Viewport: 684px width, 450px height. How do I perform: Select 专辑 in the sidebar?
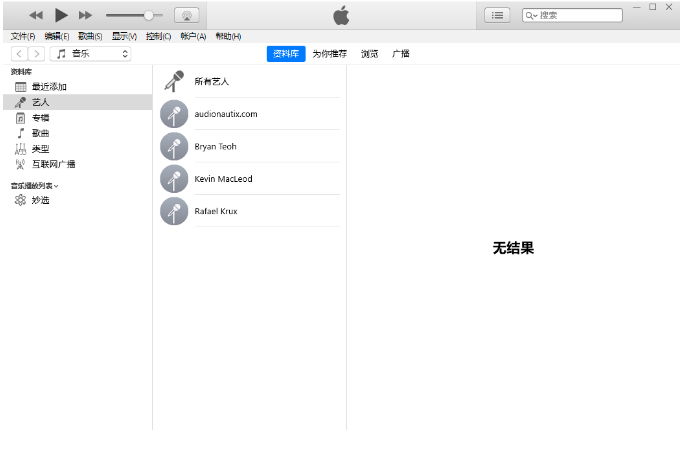pyautogui.click(x=78, y=118)
